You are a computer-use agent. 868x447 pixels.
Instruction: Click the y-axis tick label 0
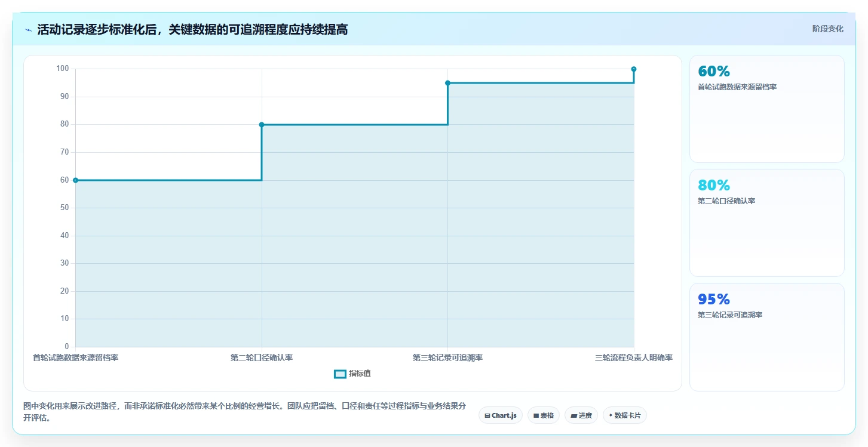(67, 347)
